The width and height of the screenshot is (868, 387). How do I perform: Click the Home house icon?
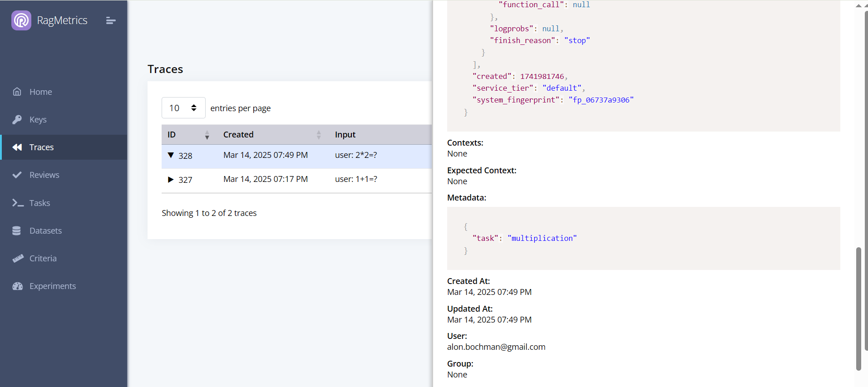pos(17,92)
